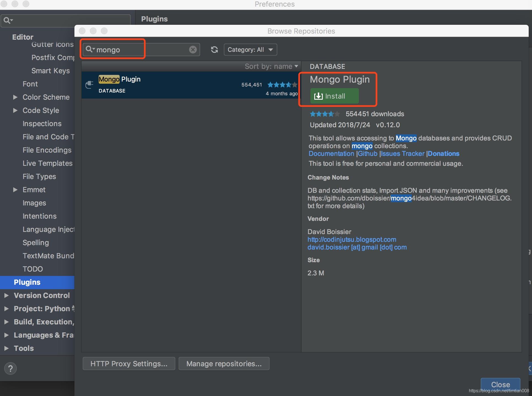Open Font settings
The width and height of the screenshot is (532, 396).
coord(30,84)
